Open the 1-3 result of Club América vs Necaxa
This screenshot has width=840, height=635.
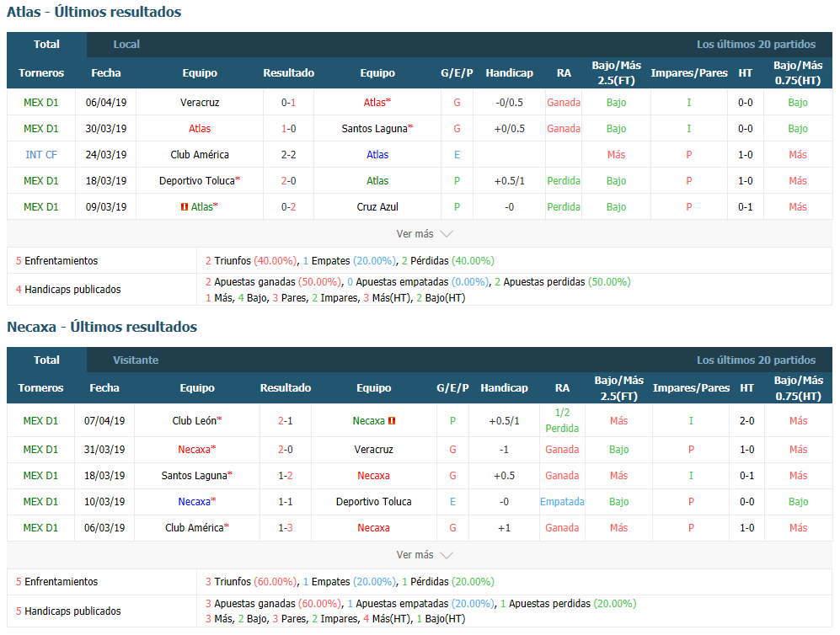286,528
